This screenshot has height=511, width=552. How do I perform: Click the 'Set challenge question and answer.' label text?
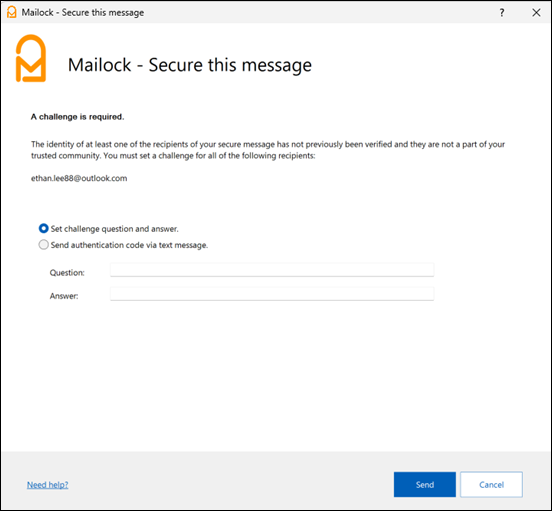pos(114,229)
